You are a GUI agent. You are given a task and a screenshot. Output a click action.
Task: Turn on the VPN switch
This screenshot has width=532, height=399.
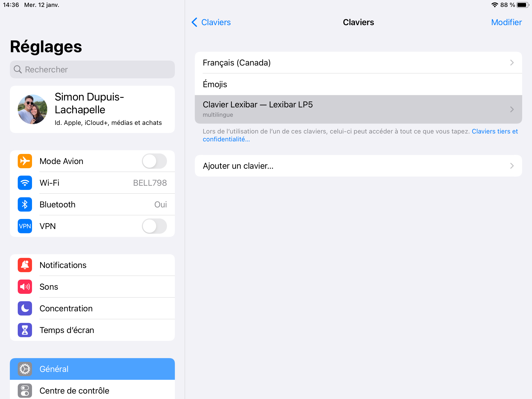point(154,226)
